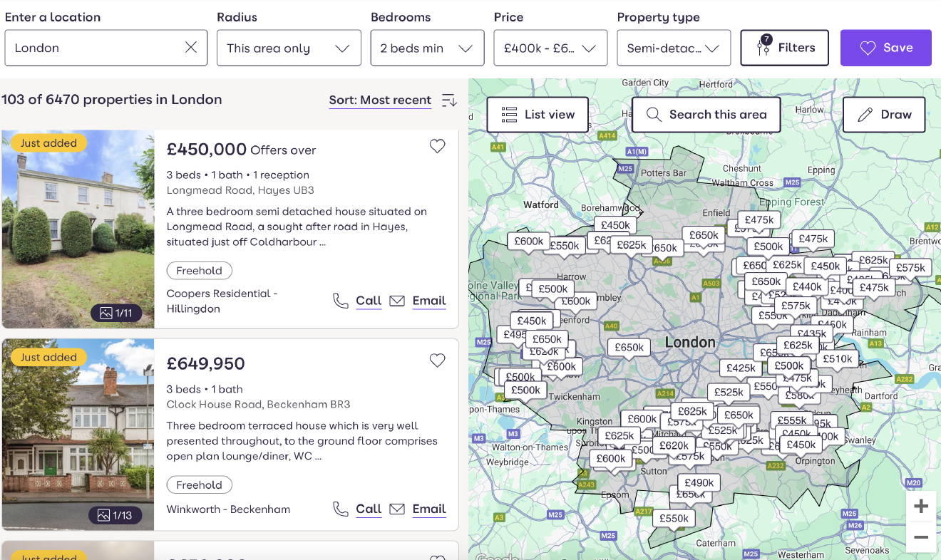The image size is (941, 560).
Task: Click the sort order icon
Action: coord(449,100)
